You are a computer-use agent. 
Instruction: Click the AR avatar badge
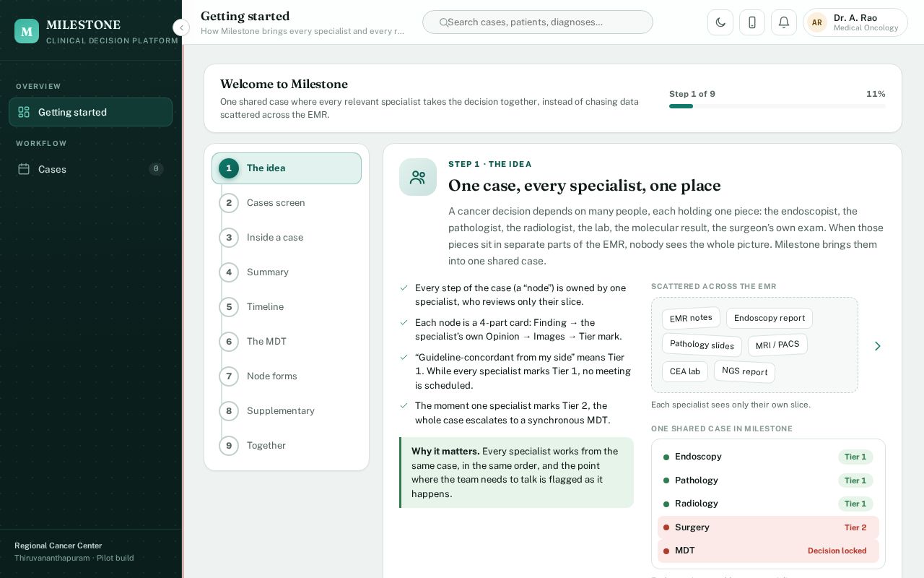coord(816,22)
